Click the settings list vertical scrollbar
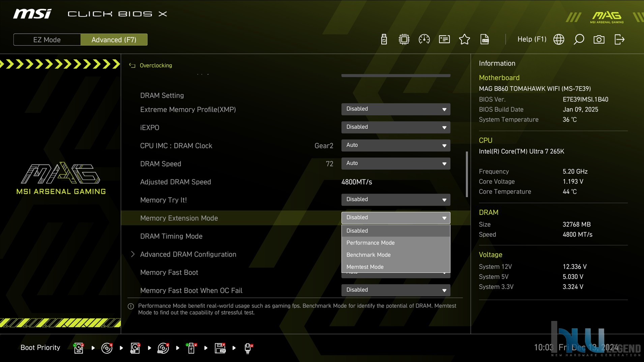This screenshot has height=362, width=644. click(x=467, y=174)
